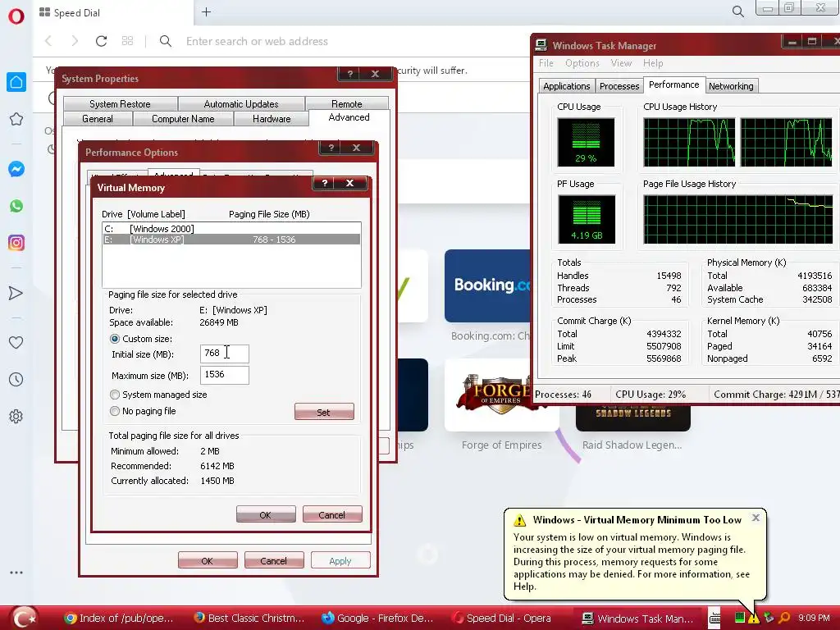The width and height of the screenshot is (840, 630).
Task: Open the Booking.com speed dial tile
Action: tap(487, 285)
